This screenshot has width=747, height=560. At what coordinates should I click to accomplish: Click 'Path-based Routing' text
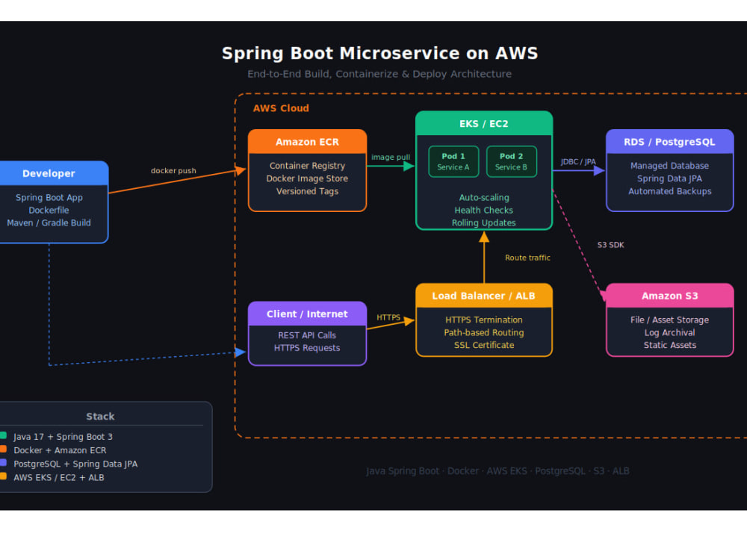click(x=484, y=332)
